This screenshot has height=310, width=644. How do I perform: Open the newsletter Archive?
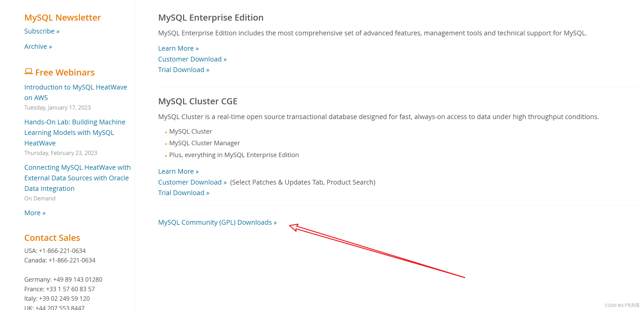coord(36,46)
